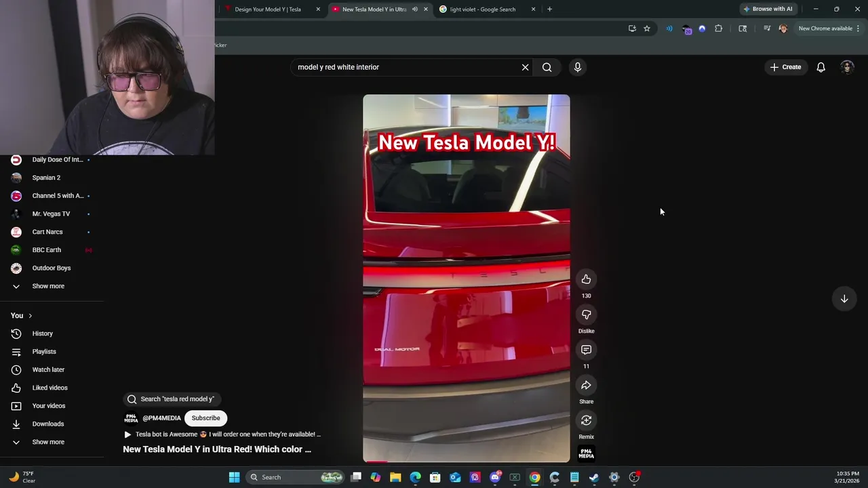Image resolution: width=868 pixels, height=488 pixels.
Task: Seek on the short's red progress bar
Action: [467, 462]
